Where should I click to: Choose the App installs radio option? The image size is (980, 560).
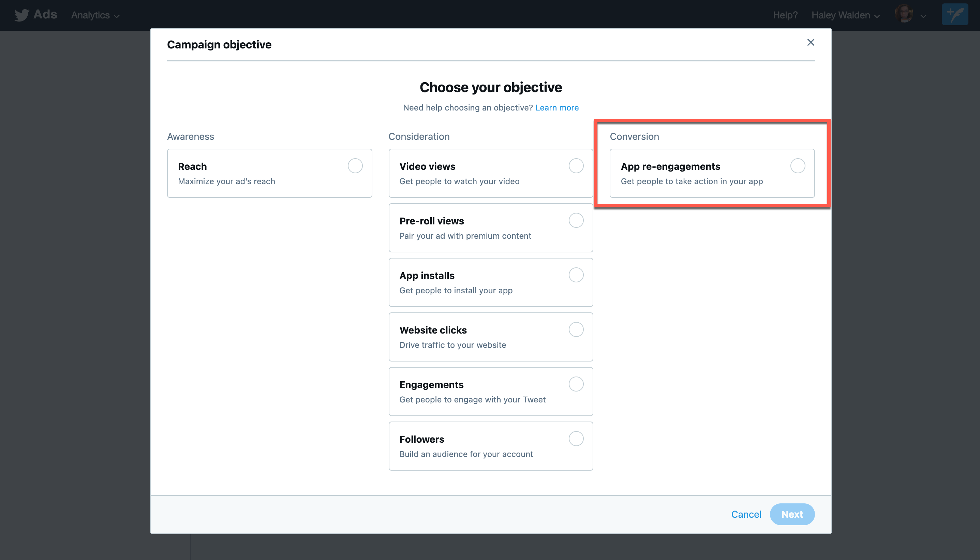pos(576,275)
